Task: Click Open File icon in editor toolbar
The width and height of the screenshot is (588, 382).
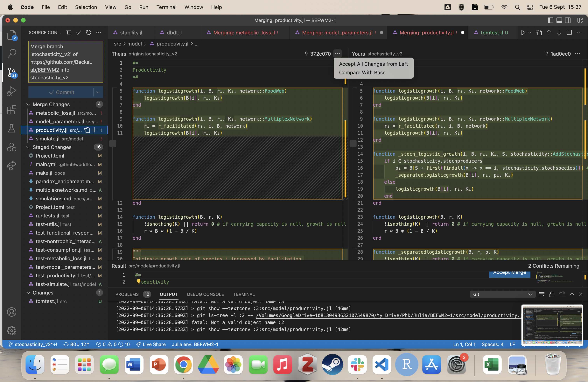Action: (539, 32)
